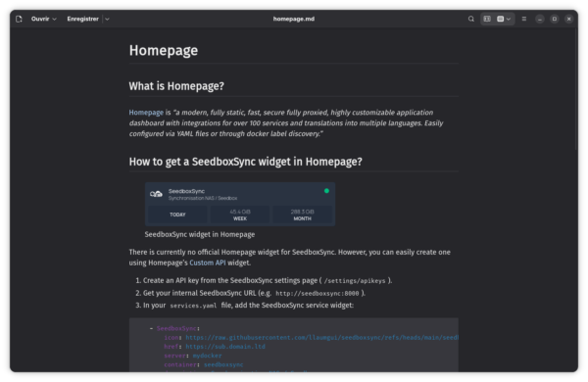Click the SeedboxSync widget screenshot image
Screen dimensions: 588x382
240,204
